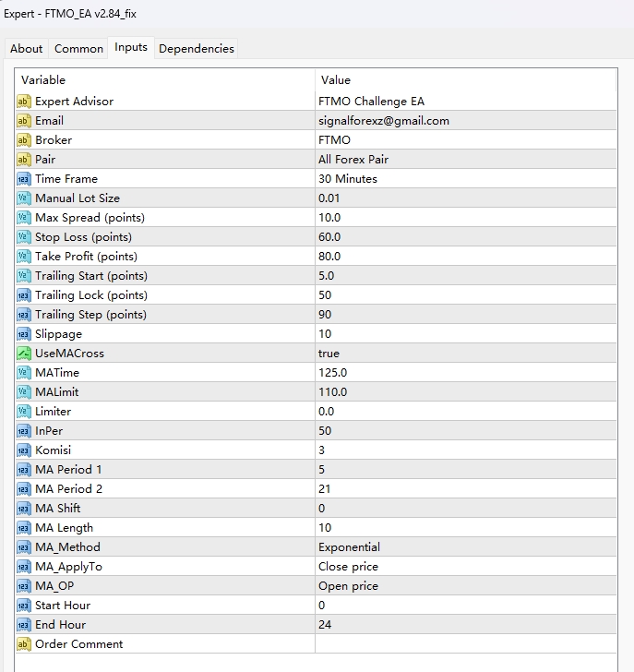
Task: Click the green boolean icon beside UseMACross
Action: (24, 354)
